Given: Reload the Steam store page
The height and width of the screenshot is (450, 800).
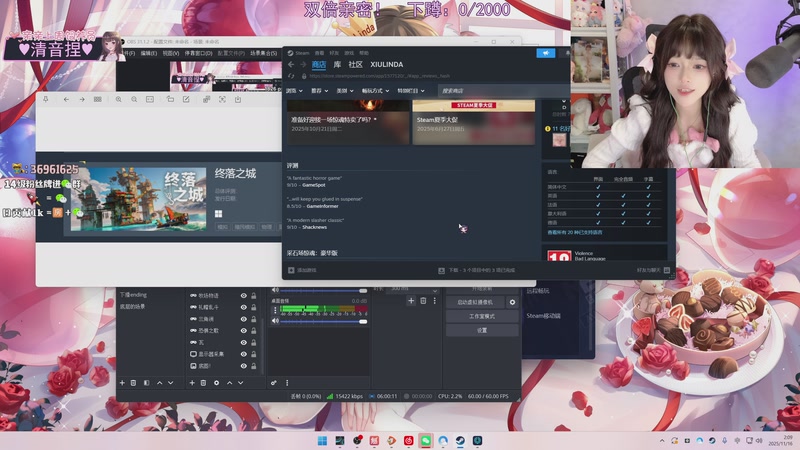Looking at the screenshot, I should click(291, 76).
